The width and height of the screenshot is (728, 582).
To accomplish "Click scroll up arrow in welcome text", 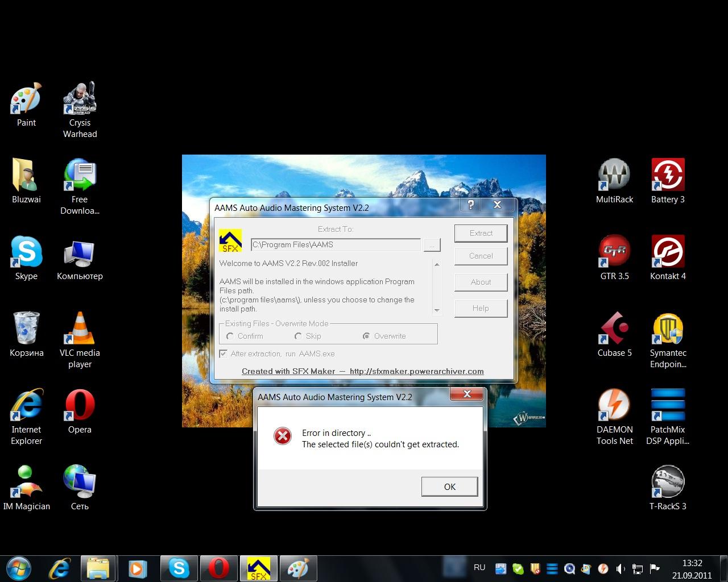I will (x=437, y=264).
